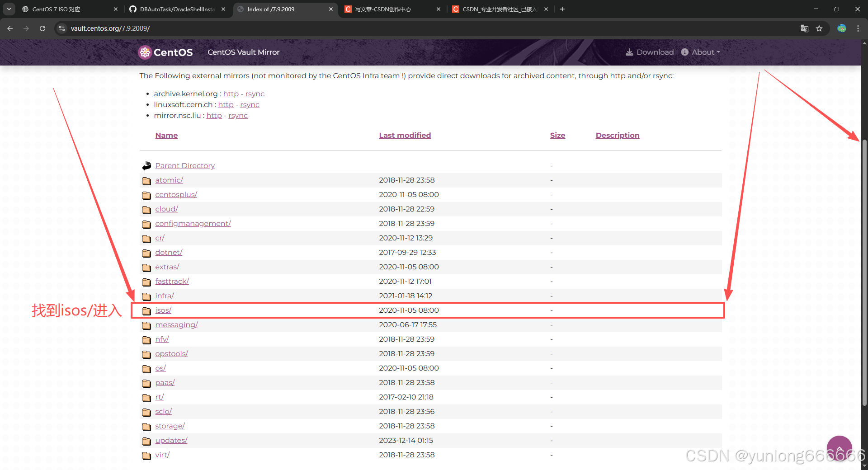Sort listing by Last modified column

click(x=405, y=135)
